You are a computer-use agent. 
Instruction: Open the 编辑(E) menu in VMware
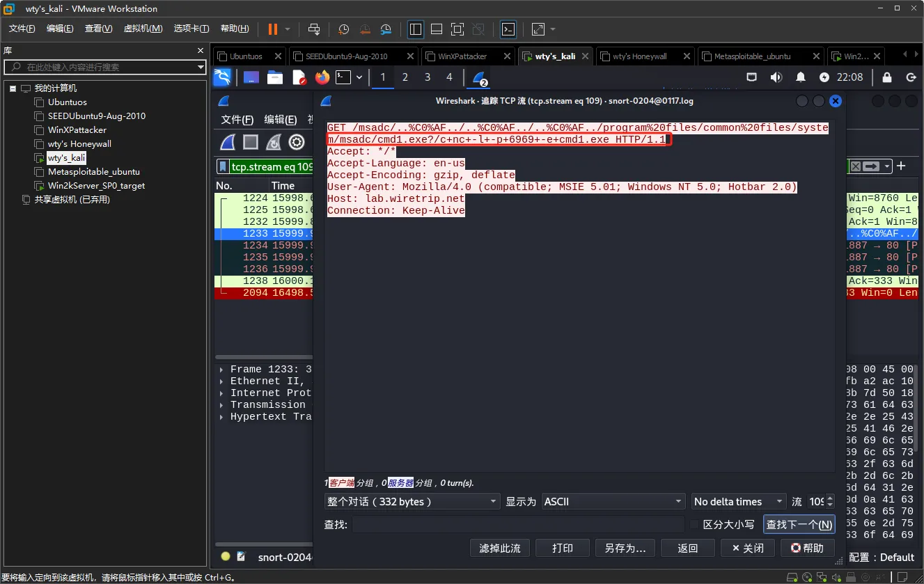tap(60, 29)
